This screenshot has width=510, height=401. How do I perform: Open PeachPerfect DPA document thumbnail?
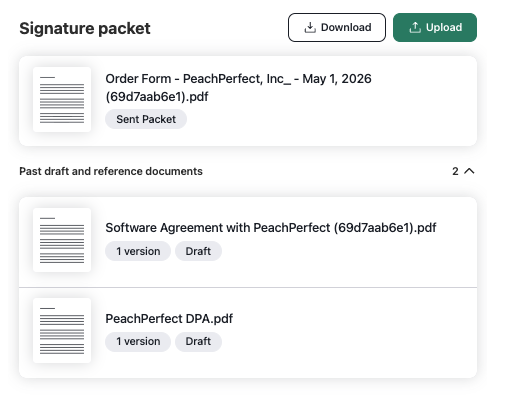[x=62, y=330]
